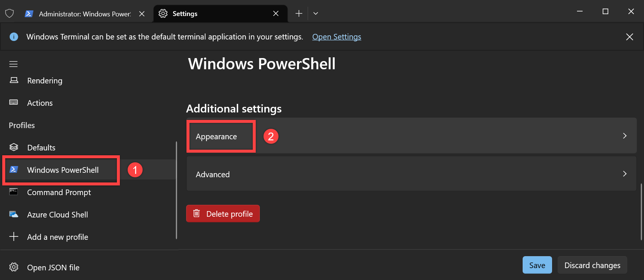The height and width of the screenshot is (280, 644).
Task: Close the Windows Terminal window
Action: point(631,12)
